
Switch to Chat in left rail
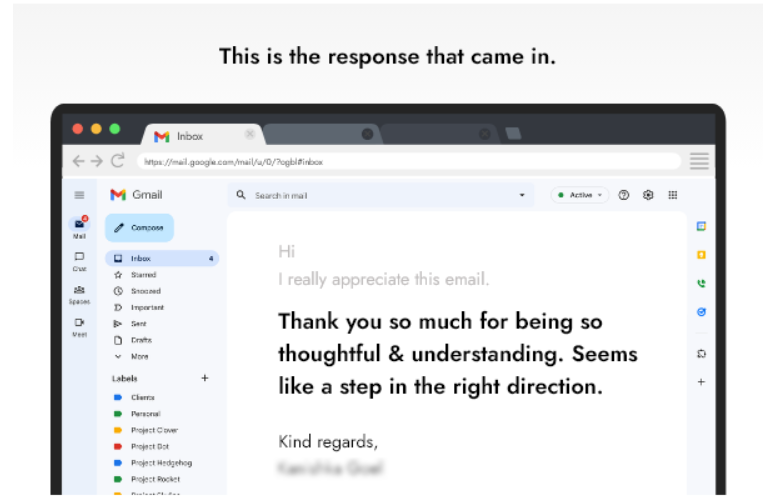point(79,260)
